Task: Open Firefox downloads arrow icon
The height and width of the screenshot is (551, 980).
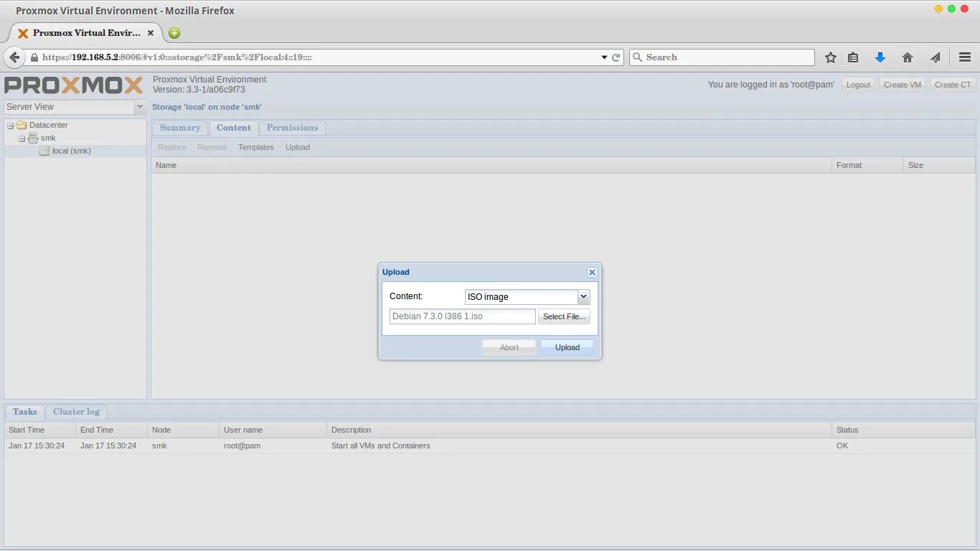Action: point(880,57)
